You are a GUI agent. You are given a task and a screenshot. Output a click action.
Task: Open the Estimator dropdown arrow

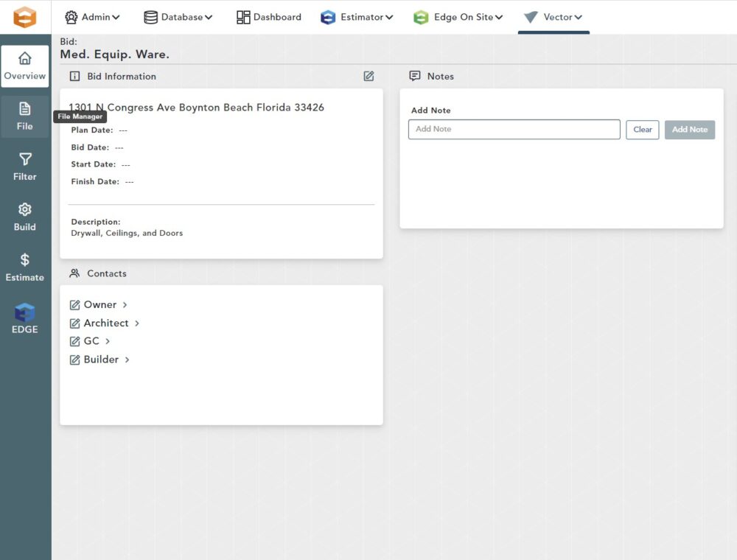(x=389, y=18)
